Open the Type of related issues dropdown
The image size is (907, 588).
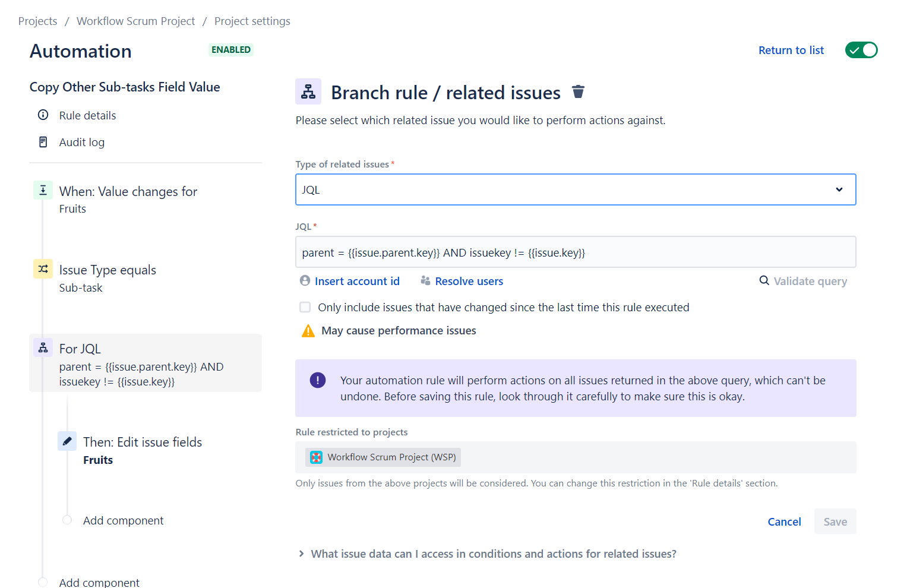tap(839, 189)
